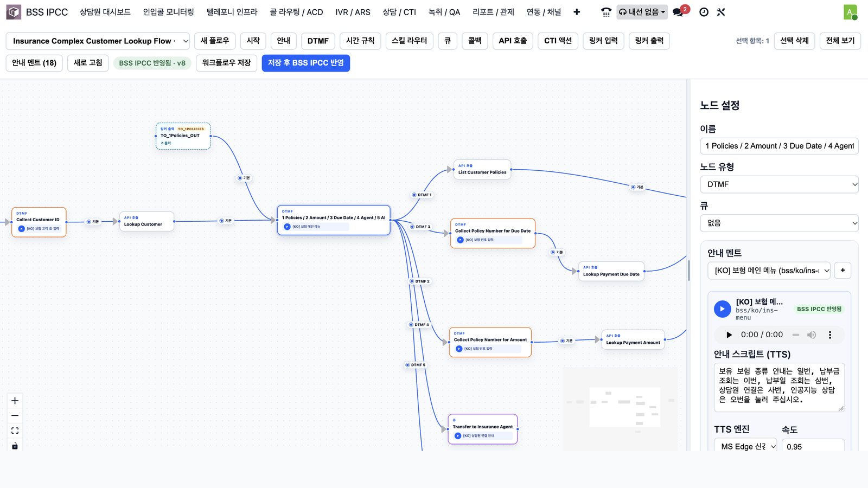This screenshot has height=488, width=868.
Task: Play prompt icon in Collect Policy Number for Amount node
Action: [459, 349]
